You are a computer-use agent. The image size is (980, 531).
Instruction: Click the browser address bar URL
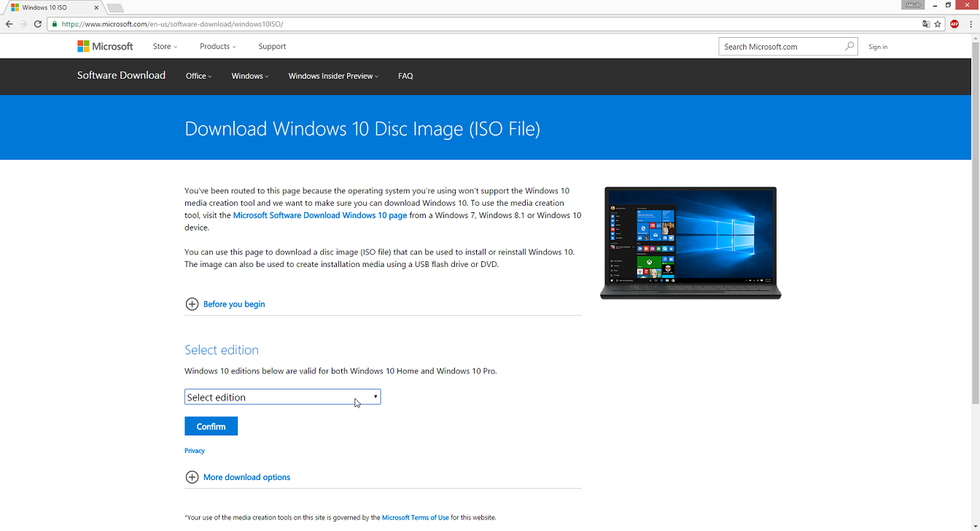pos(172,24)
